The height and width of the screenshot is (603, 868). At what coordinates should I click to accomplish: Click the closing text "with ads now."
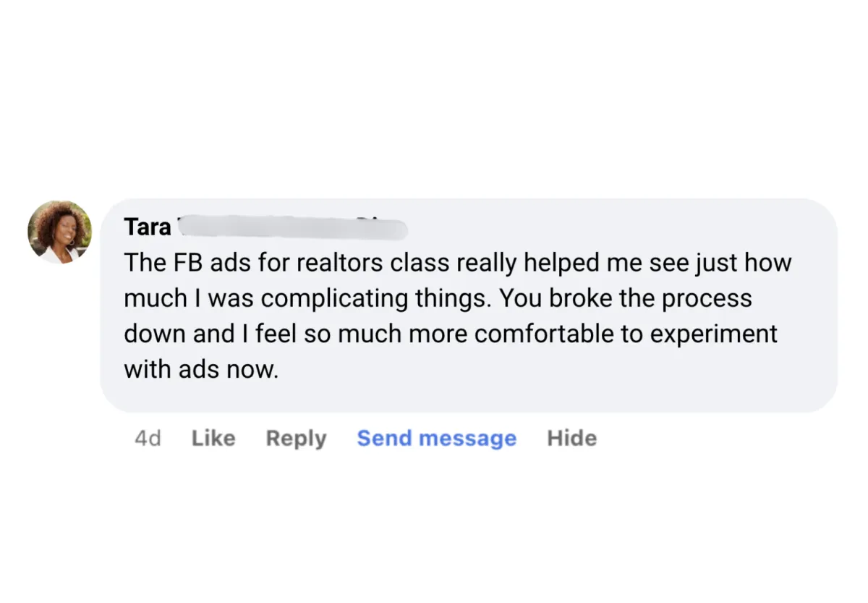tap(200, 369)
